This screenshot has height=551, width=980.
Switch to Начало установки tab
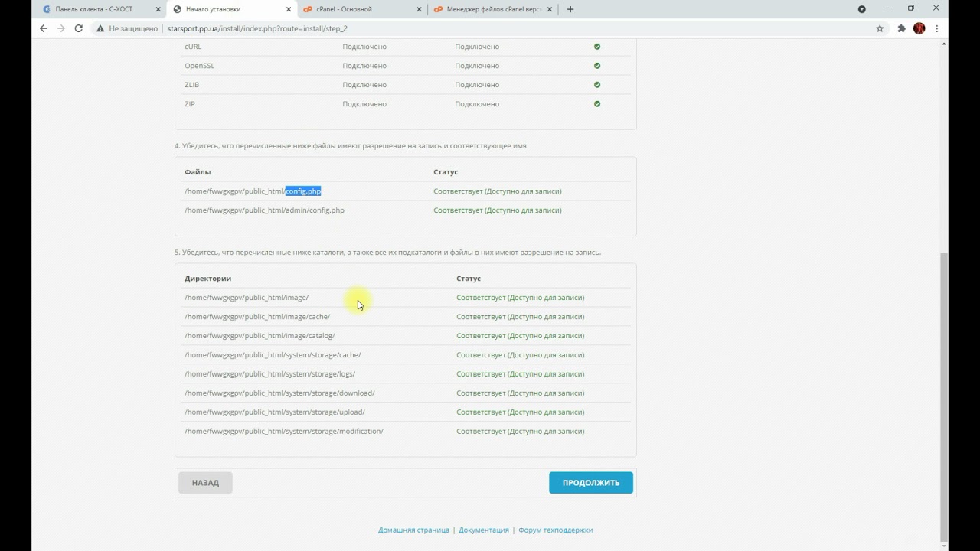230,9
